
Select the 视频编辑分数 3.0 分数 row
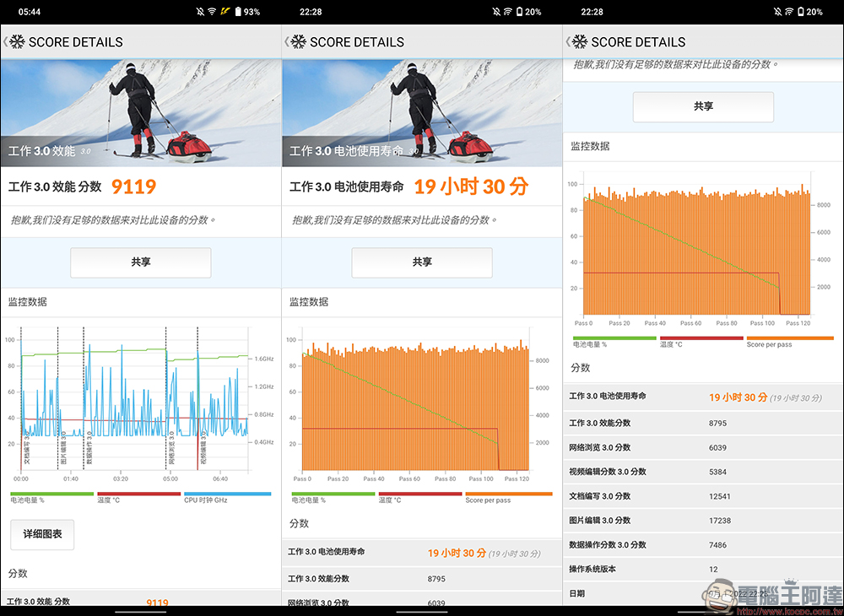703,472
